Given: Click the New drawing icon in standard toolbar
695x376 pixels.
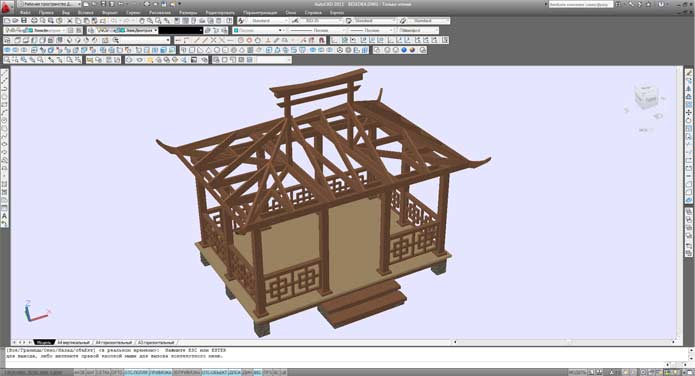Looking at the screenshot, I should coord(8,21).
